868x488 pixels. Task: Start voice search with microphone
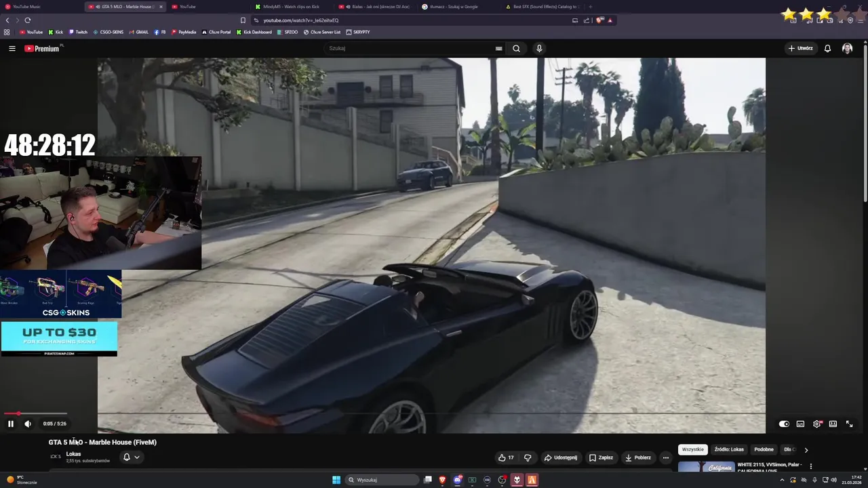click(x=539, y=48)
